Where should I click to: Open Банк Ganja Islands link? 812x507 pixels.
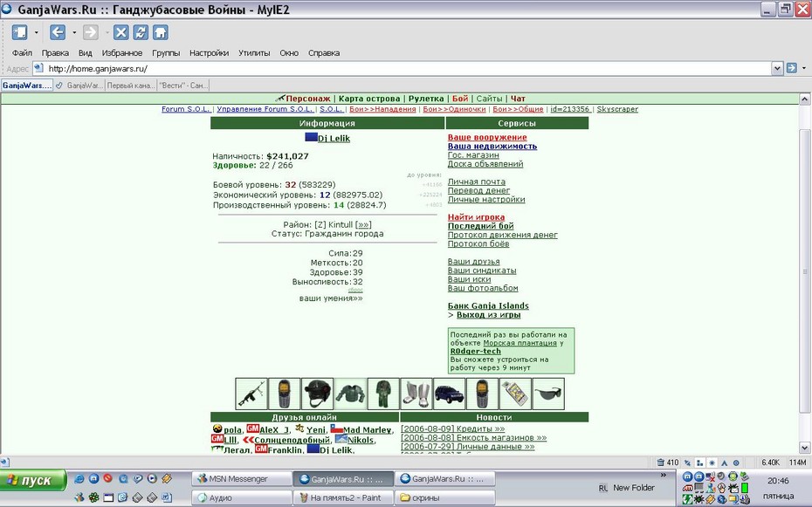click(488, 305)
